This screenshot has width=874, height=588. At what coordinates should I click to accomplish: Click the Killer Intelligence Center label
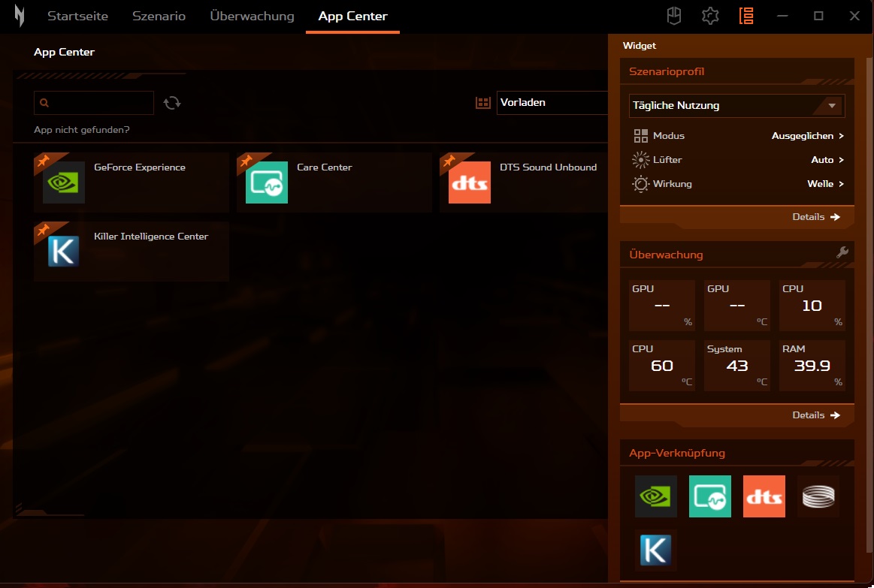(x=151, y=236)
